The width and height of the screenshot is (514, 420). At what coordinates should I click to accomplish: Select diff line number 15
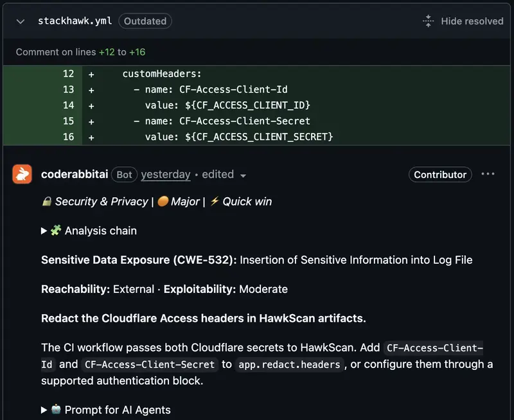pyautogui.click(x=68, y=121)
